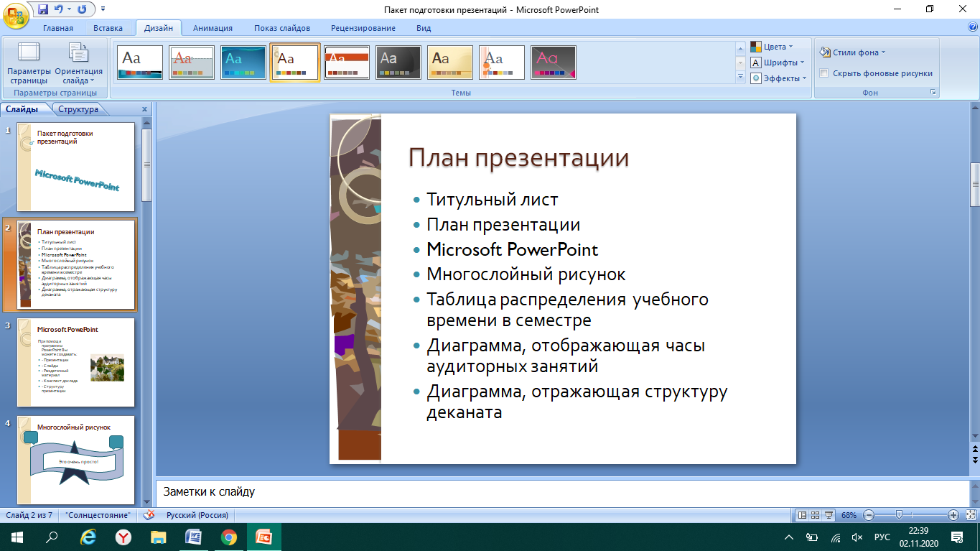Open the Эффекты theme effects dropdown
This screenshot has width=980, height=551.
(779, 78)
